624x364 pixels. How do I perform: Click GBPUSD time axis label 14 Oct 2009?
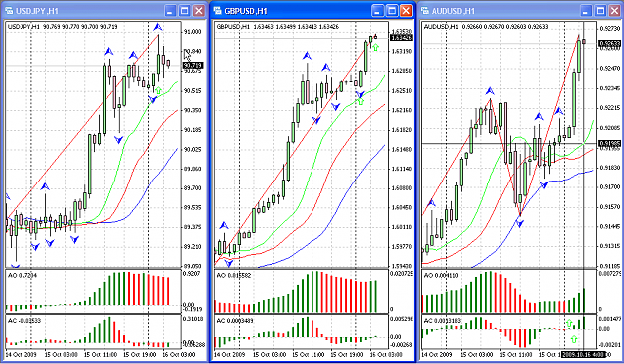coord(230,354)
